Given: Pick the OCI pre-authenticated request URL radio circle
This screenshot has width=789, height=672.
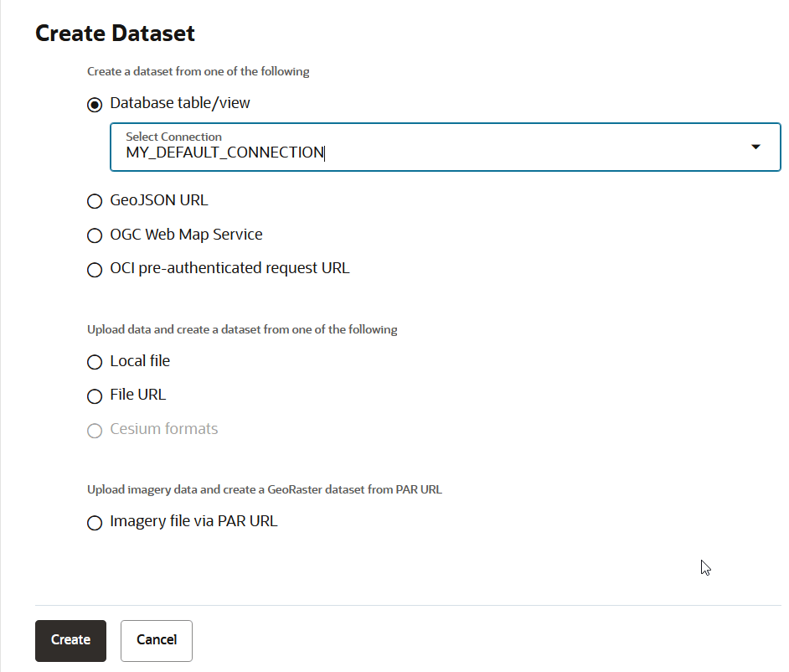Looking at the screenshot, I should pyautogui.click(x=95, y=270).
